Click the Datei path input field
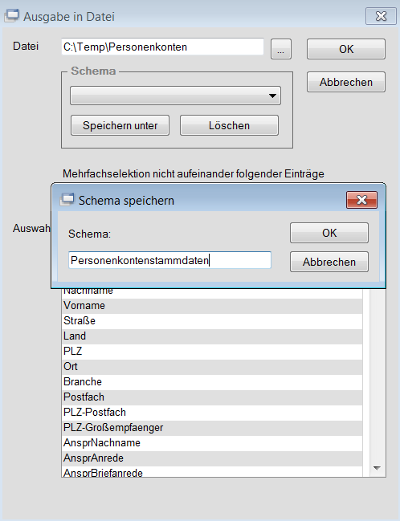This screenshot has height=521, width=400. point(162,47)
